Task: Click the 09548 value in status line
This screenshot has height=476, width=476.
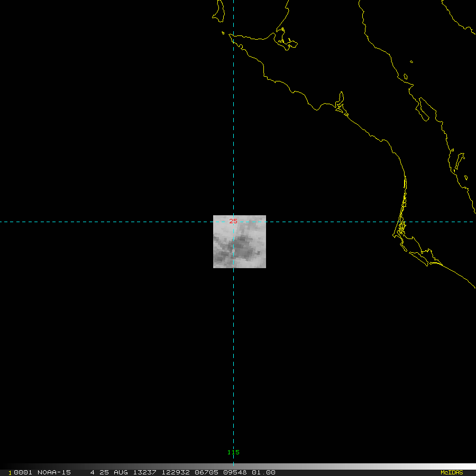Action: (235, 472)
